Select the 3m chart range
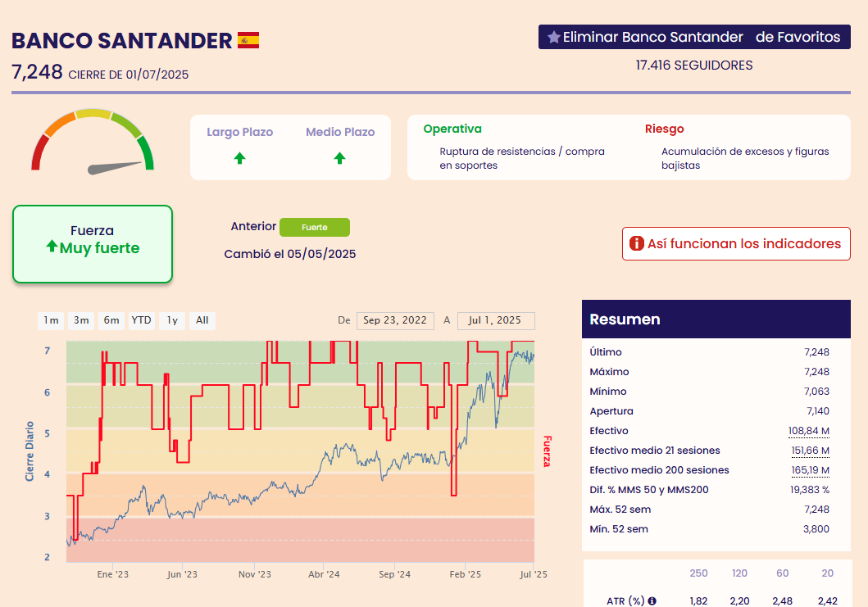This screenshot has height=607, width=868. coord(81,320)
